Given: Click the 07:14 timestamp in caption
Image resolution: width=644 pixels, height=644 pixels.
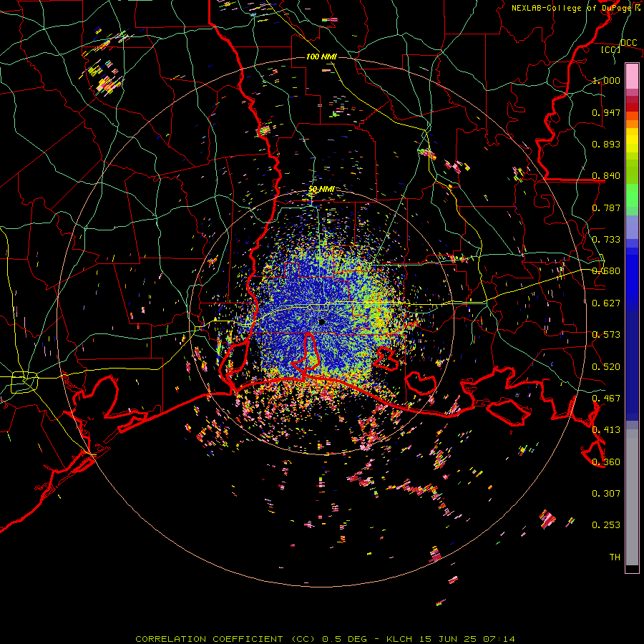Looking at the screenshot, I should coord(499,639).
